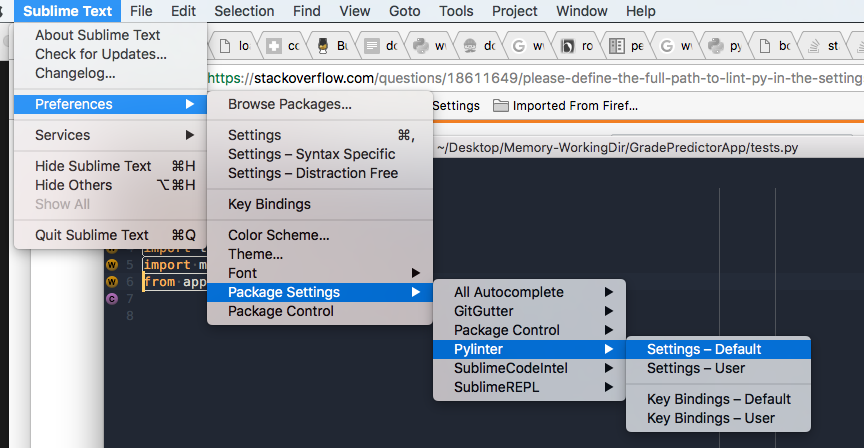The height and width of the screenshot is (448, 864).
Task: Switch to the browser tab labeled 'cc'
Action: 283,46
